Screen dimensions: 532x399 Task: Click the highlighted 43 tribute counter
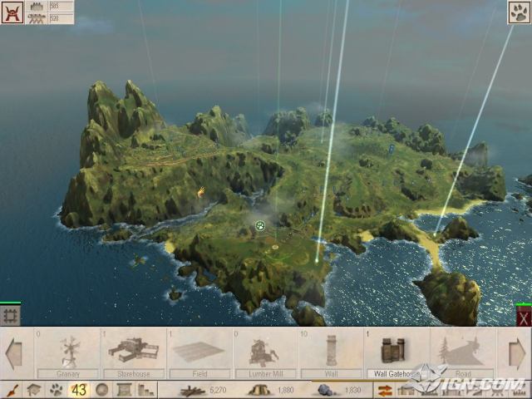click(79, 390)
